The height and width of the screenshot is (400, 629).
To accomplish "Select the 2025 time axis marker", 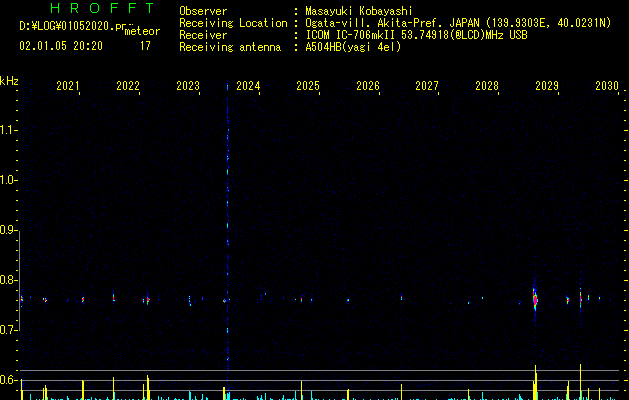I will [x=308, y=86].
